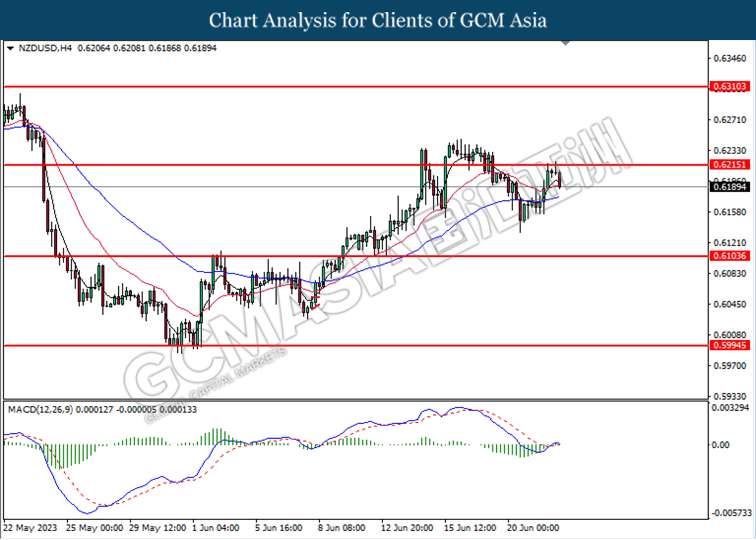Screen dimensions: 756x540
Task: Click the current price label 0.61894
Action: (730, 187)
